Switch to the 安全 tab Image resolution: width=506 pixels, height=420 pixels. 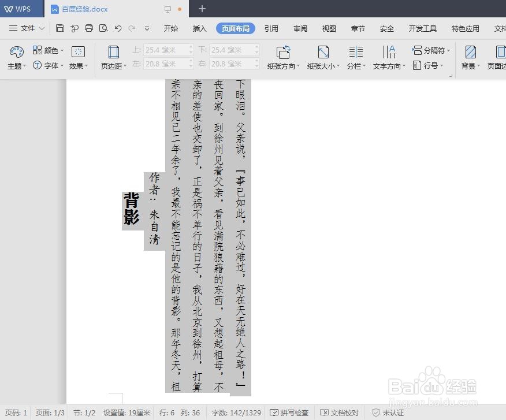(x=386, y=28)
